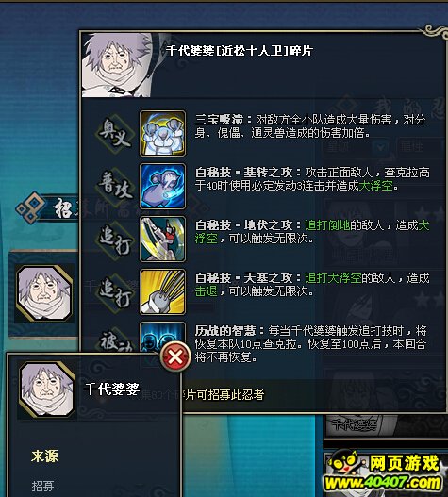The height and width of the screenshot is (497, 448).
Task: Click the second 追打 type badge
Action: point(115,291)
